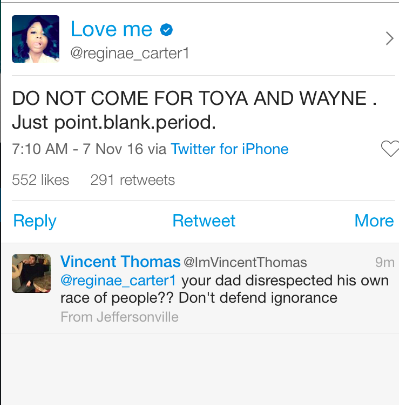This screenshot has width=399, height=405.
Task: Click the From Jeffersonville location text
Action: [119, 317]
